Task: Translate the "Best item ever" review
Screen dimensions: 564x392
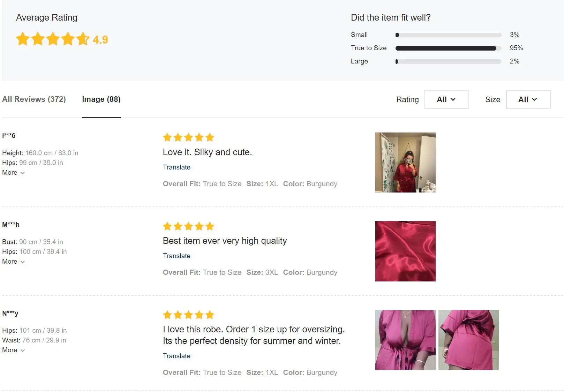Action: [176, 256]
